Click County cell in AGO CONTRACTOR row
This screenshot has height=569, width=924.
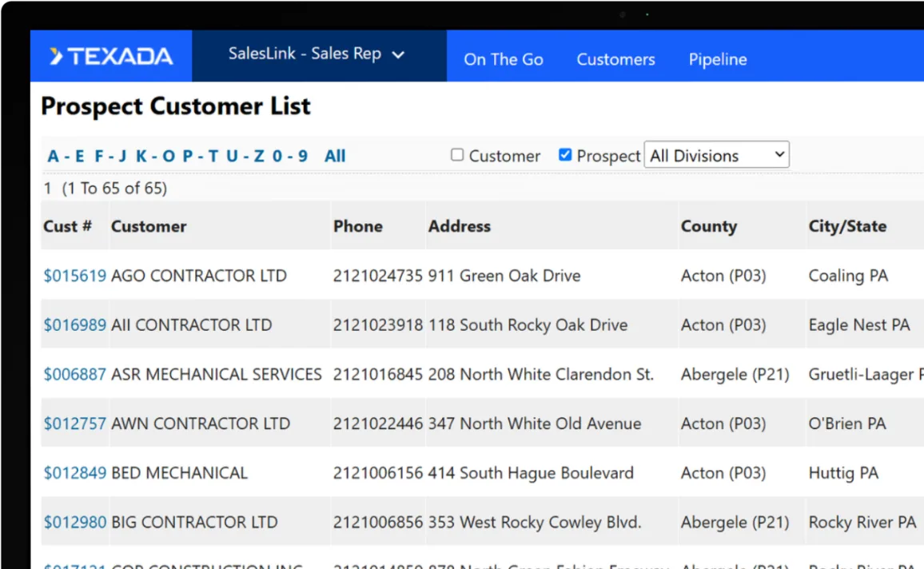(x=723, y=276)
